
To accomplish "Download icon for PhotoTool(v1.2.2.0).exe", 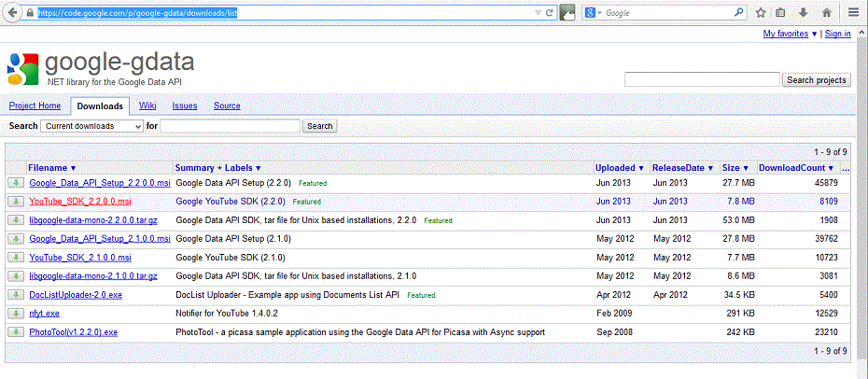I will click(x=16, y=332).
